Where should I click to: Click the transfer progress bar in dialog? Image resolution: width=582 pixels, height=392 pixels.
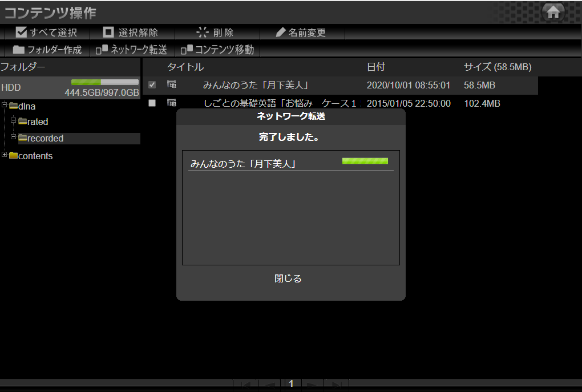click(x=365, y=161)
